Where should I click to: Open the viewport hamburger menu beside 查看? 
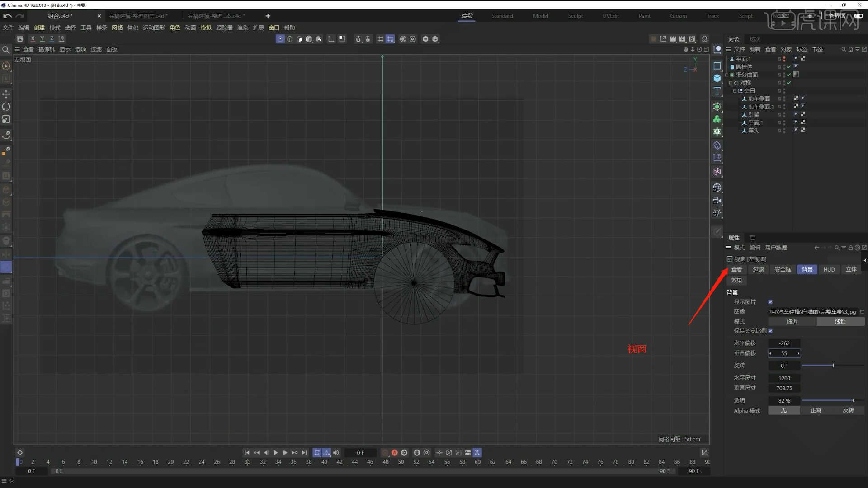(x=17, y=49)
